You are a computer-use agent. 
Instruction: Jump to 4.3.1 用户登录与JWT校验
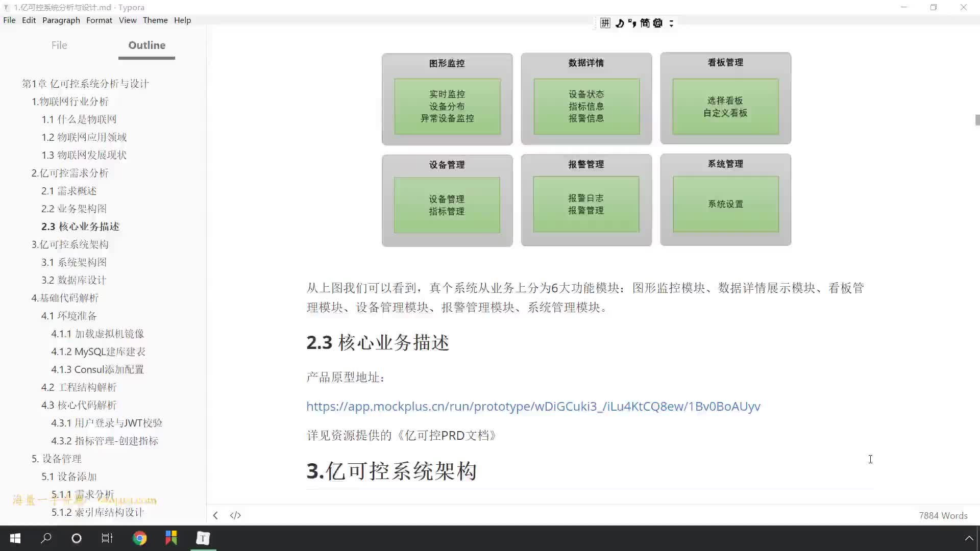tap(107, 423)
